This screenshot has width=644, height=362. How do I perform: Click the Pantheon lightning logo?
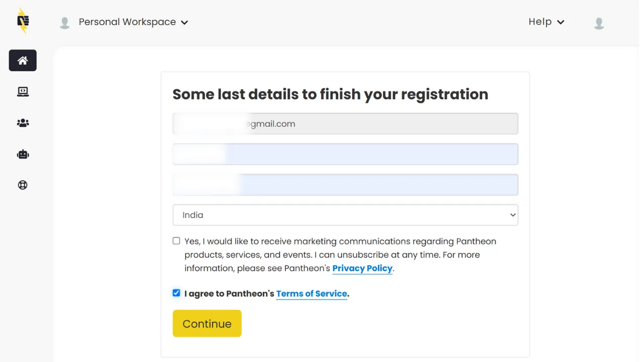coord(23,21)
